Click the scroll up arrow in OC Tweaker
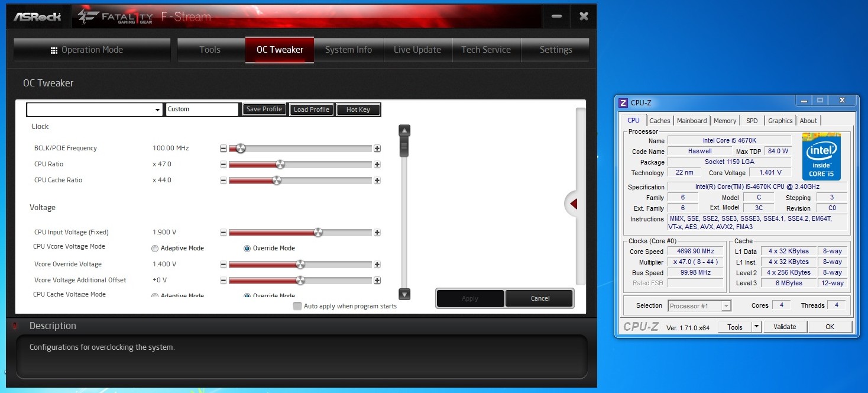Image resolution: width=868 pixels, height=393 pixels. (404, 131)
